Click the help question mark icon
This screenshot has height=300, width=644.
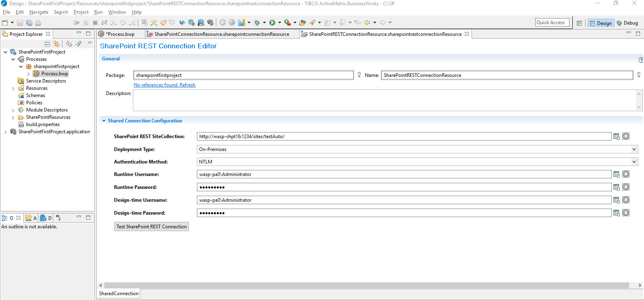pyautogui.click(x=641, y=60)
